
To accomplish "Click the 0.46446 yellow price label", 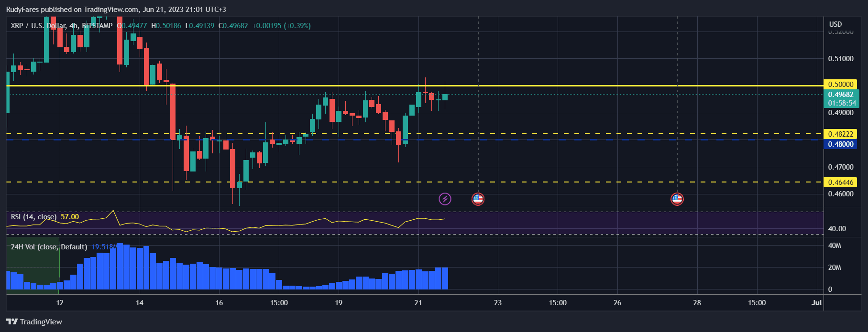I will pyautogui.click(x=840, y=182).
